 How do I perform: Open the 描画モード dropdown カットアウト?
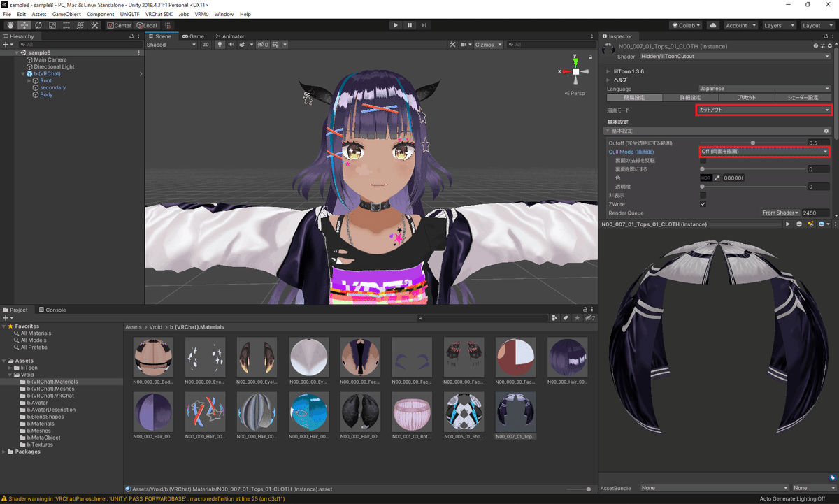[763, 110]
